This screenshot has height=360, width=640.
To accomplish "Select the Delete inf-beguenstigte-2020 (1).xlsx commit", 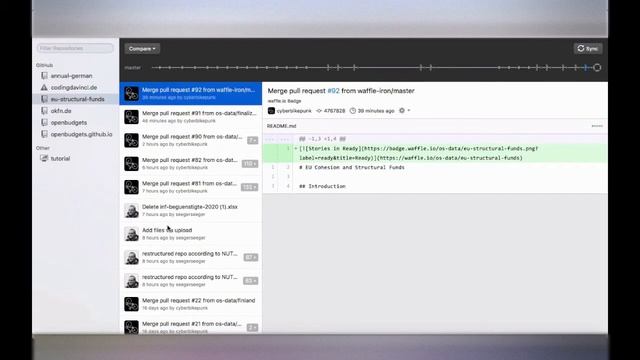I will 191,211.
